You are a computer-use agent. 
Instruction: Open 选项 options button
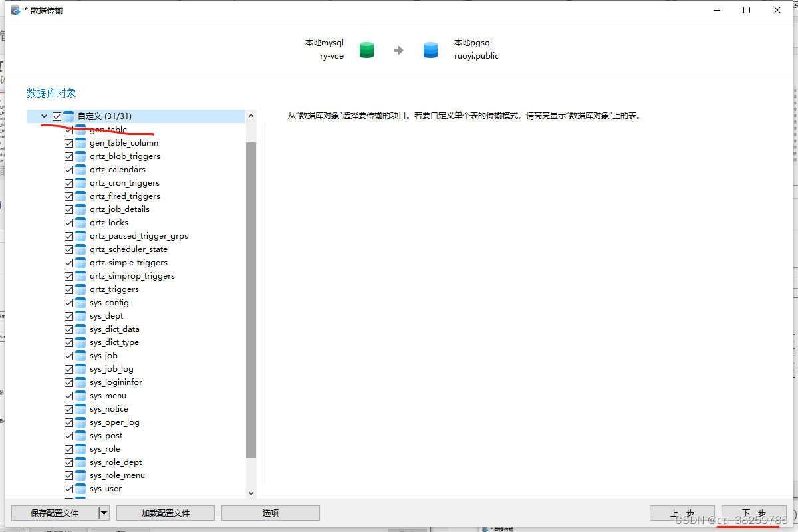[271, 513]
